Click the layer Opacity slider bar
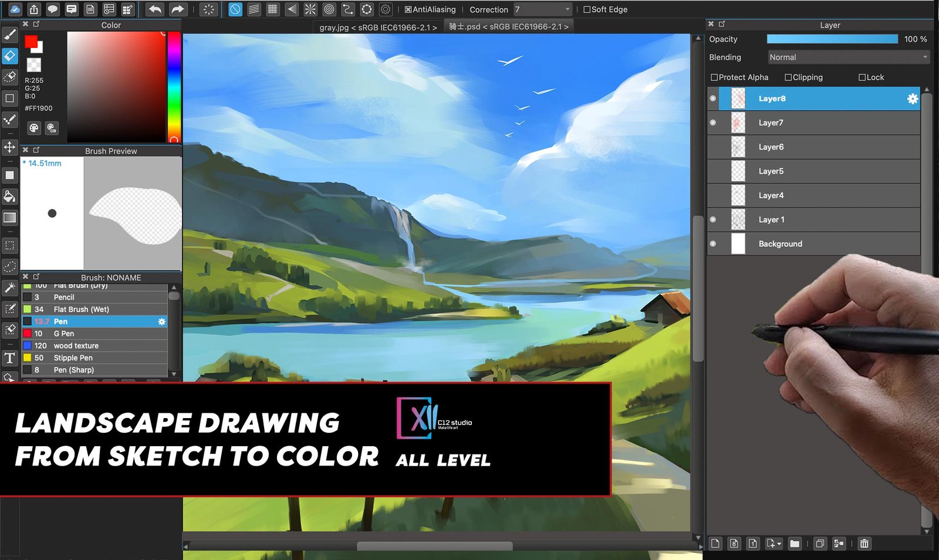939x560 pixels. 832,39
